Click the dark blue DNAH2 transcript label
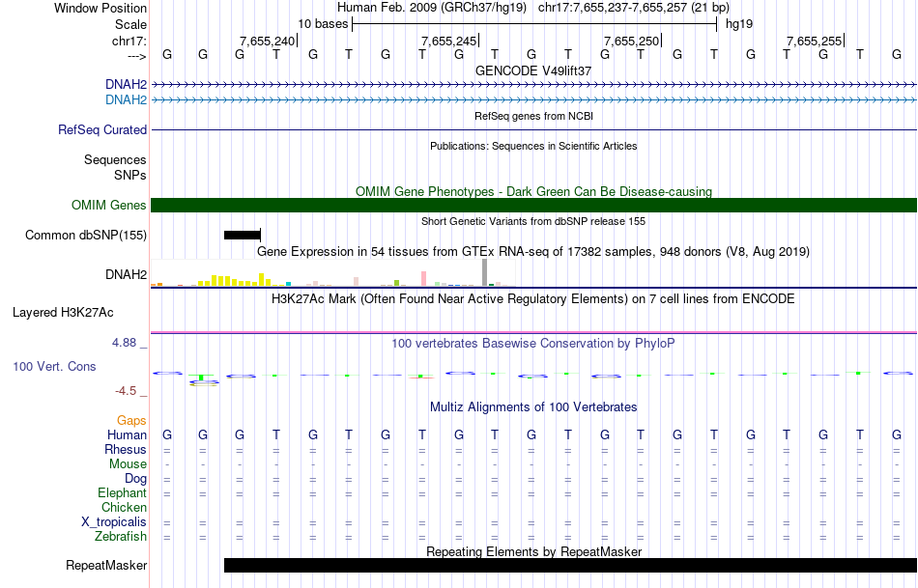This screenshot has width=918, height=588. click(x=126, y=85)
